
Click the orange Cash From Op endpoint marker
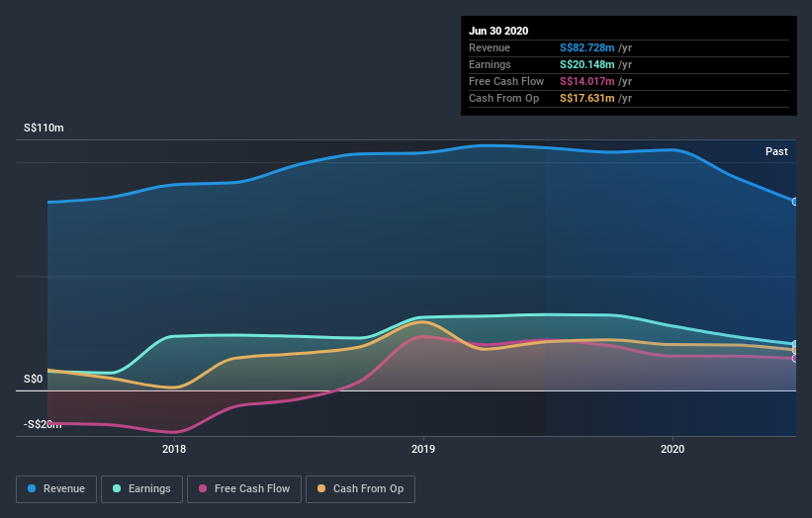coord(795,350)
